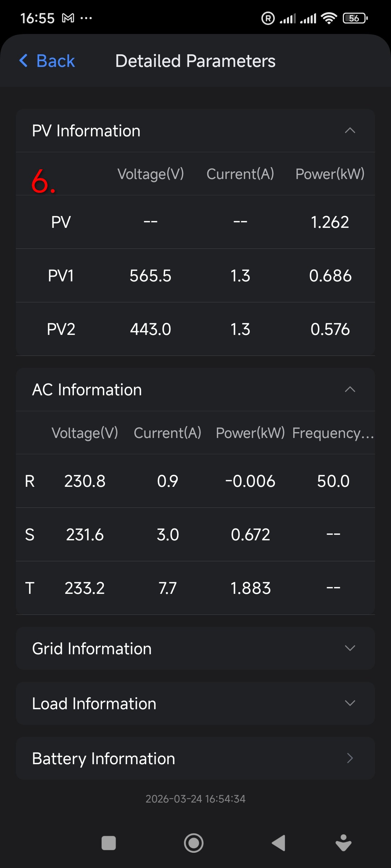Tap the PV total power value 1.262
391x868 pixels.
(x=330, y=222)
